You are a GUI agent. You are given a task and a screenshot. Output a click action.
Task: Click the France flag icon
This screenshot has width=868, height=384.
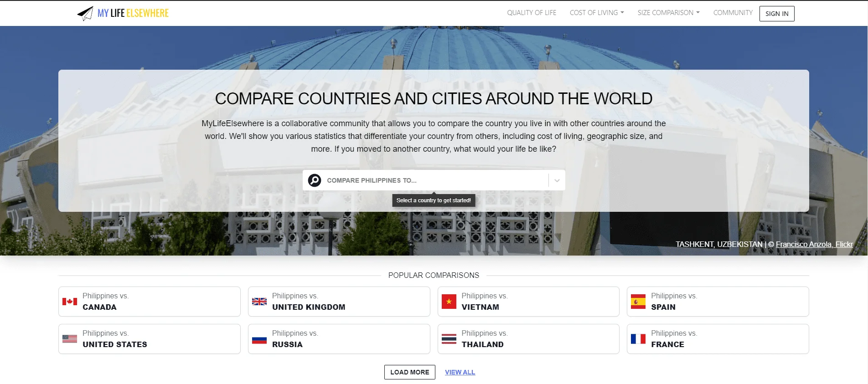point(638,339)
